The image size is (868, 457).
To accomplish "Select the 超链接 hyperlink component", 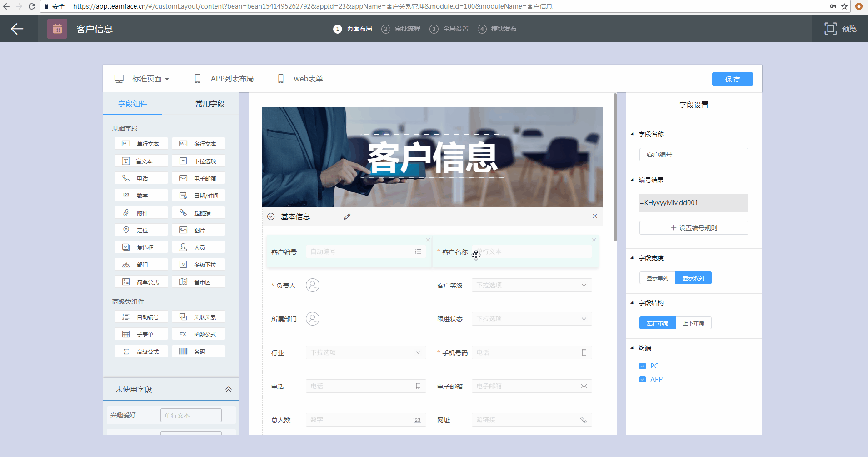I will pyautogui.click(x=199, y=213).
